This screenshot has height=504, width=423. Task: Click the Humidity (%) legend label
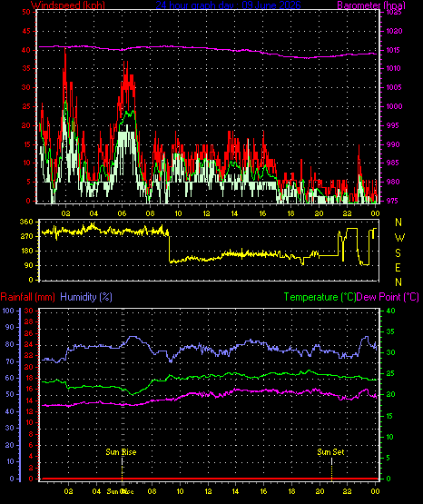86,297
